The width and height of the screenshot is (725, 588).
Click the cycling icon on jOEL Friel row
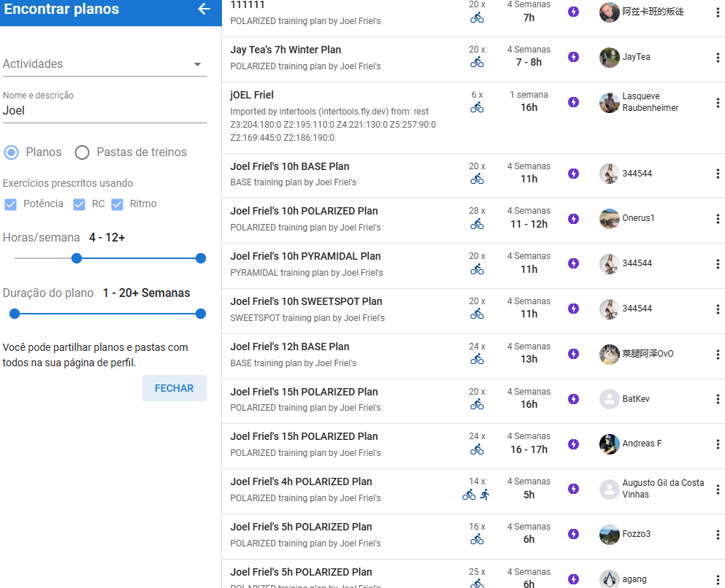[477, 108]
